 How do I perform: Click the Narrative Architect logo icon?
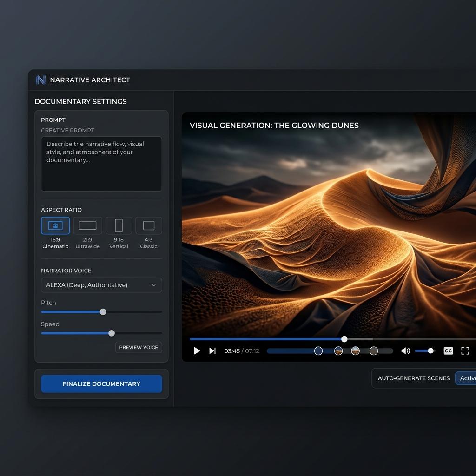[41, 80]
